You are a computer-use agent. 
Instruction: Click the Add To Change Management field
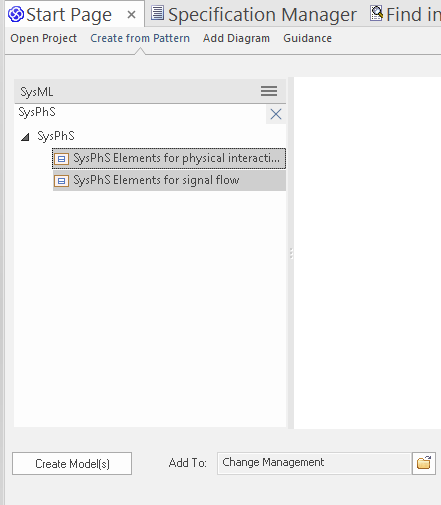coord(314,463)
